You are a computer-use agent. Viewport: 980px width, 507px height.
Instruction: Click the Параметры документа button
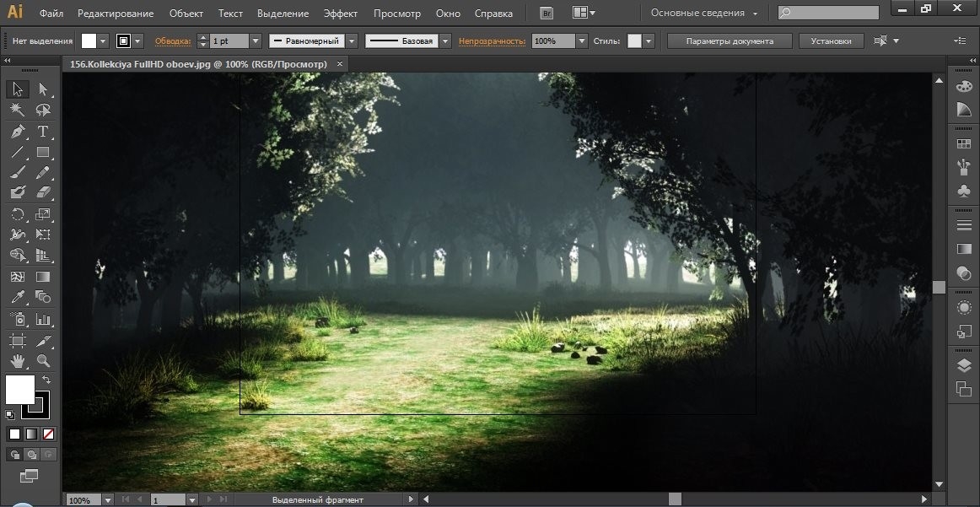729,40
